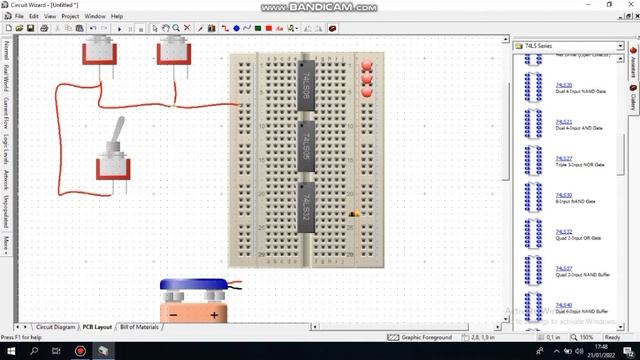Click the 74LS32 chip on the breadboard
The width and height of the screenshot is (640, 360).
pyautogui.click(x=306, y=207)
